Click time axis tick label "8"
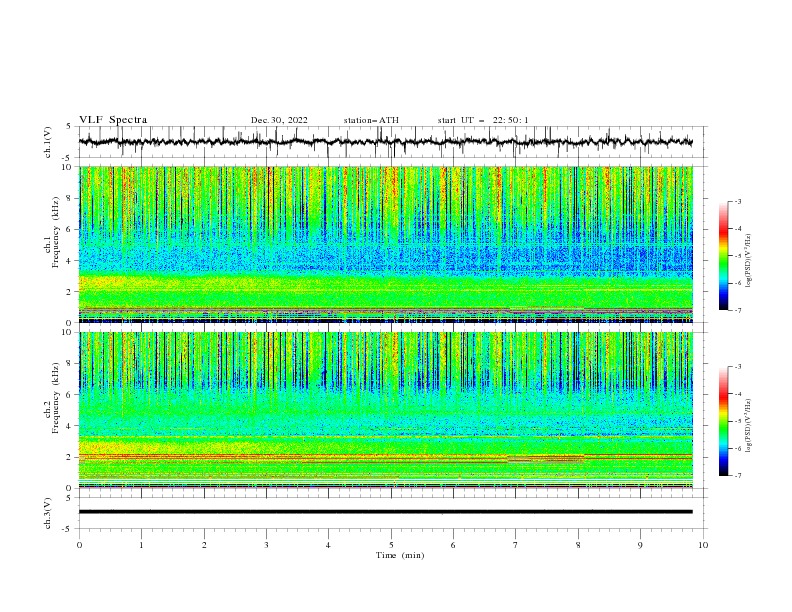The height and width of the screenshot is (612, 792). [x=578, y=545]
